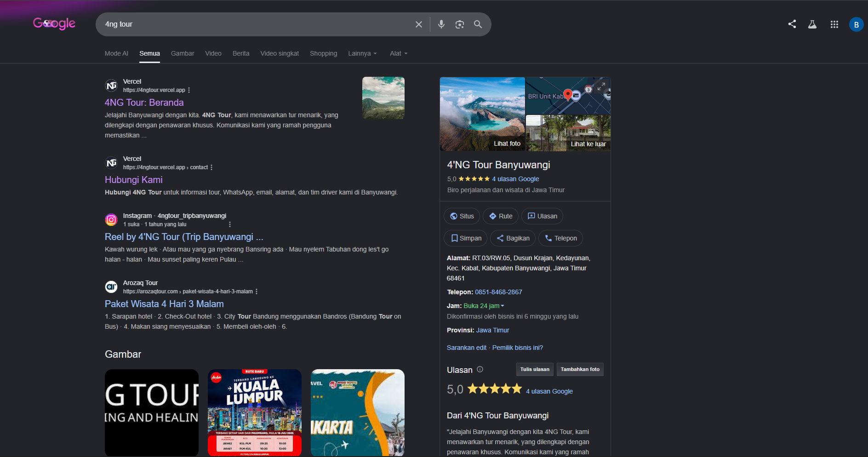
Task: Open the 4 ulasan Google link under the business title
Action: point(515,179)
